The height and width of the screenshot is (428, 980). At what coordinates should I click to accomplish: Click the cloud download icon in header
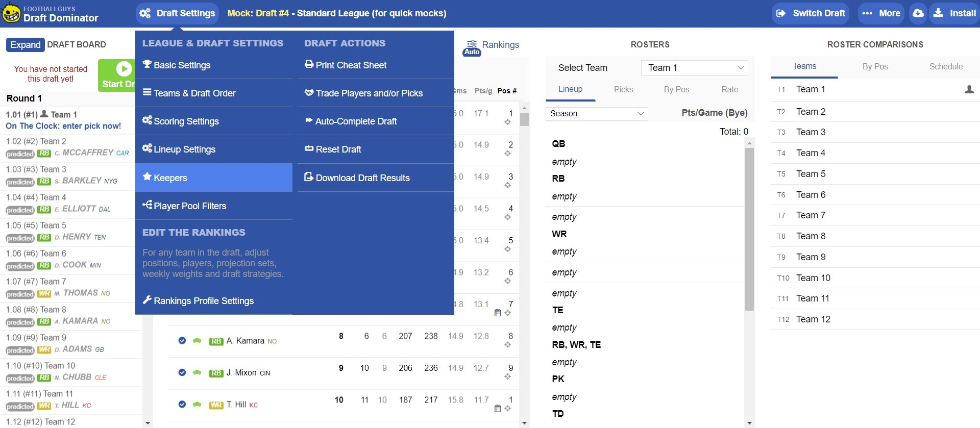[918, 13]
